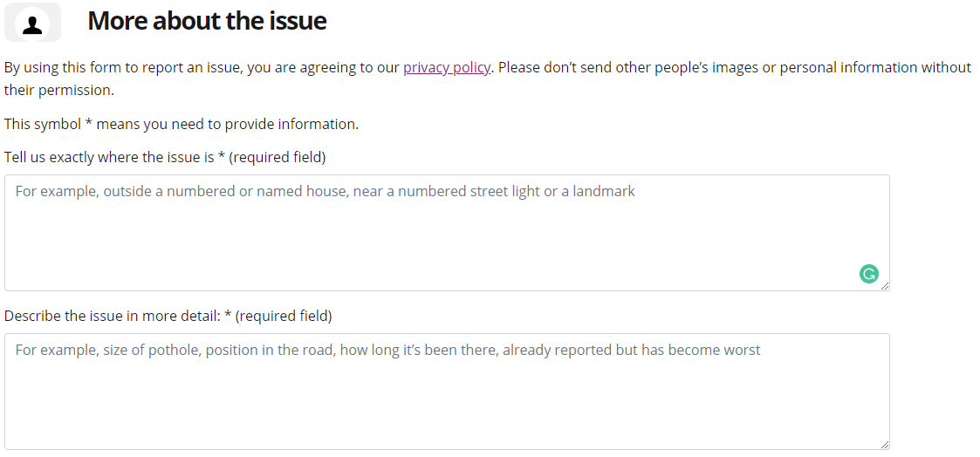This screenshot has height=457, width=980.
Task: Click the asterisk in the describe field label
Action: click(x=228, y=316)
